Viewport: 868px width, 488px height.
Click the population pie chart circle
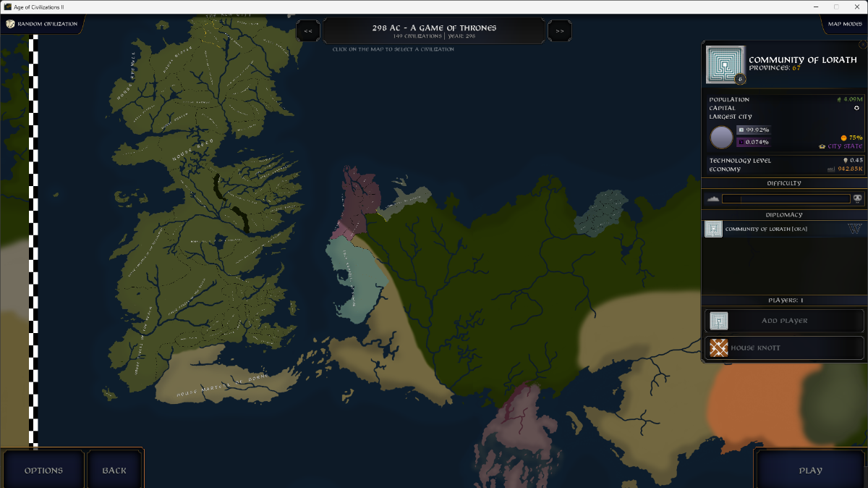point(722,137)
